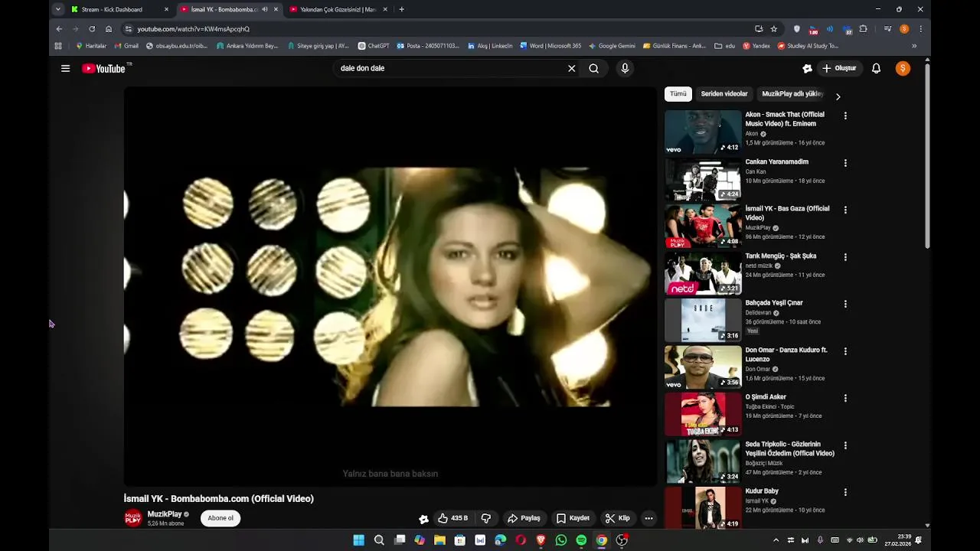
Task: Click the video player to pause
Action: (390, 286)
